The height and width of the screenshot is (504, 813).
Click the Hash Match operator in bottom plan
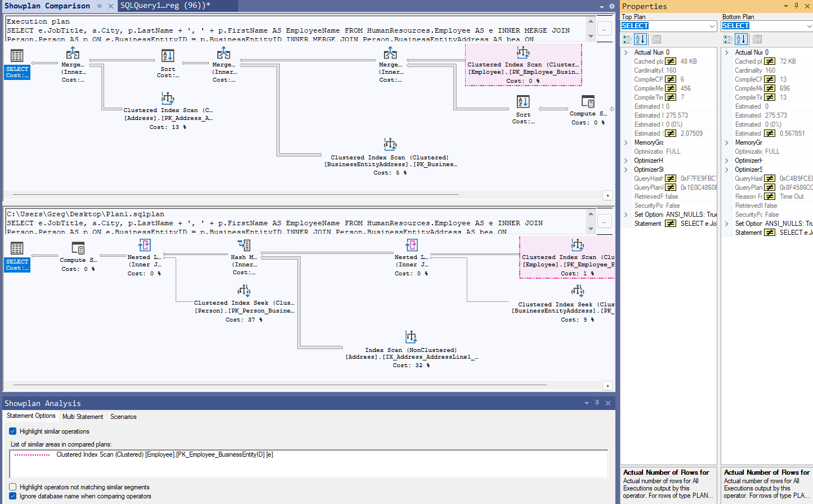(x=244, y=257)
